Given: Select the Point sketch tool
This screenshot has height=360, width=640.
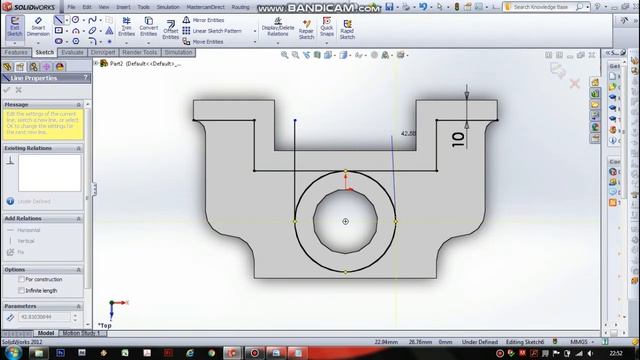Looking at the screenshot, I should (109, 41).
